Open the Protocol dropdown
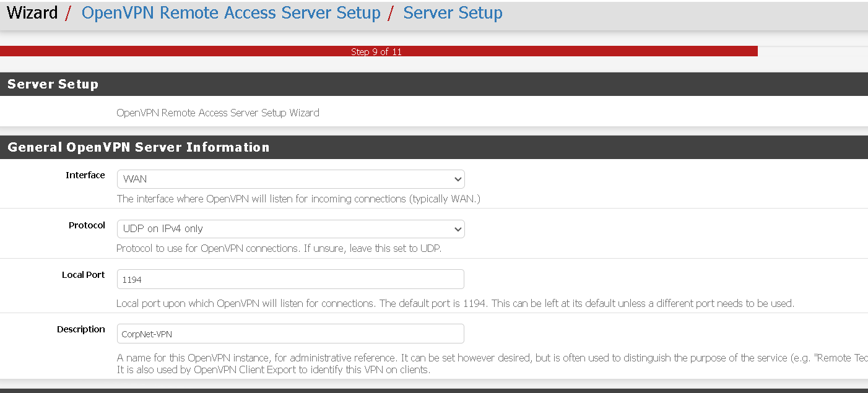Viewport: 868px width, 393px height. point(290,229)
